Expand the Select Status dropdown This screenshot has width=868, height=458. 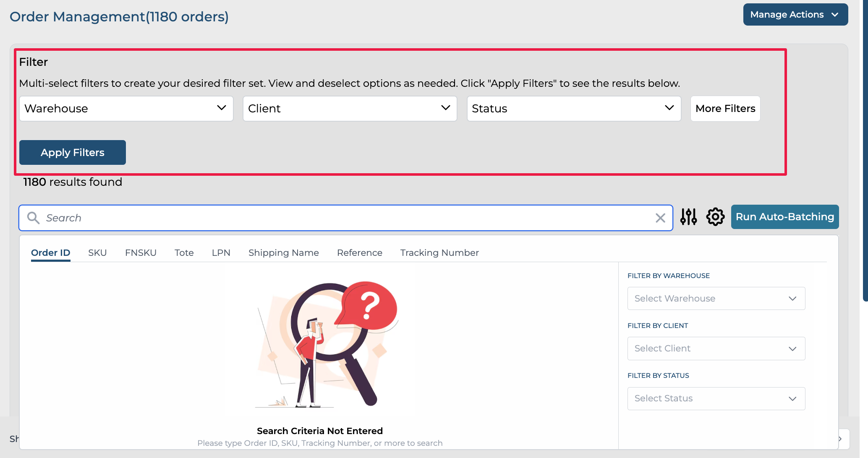[x=716, y=398]
